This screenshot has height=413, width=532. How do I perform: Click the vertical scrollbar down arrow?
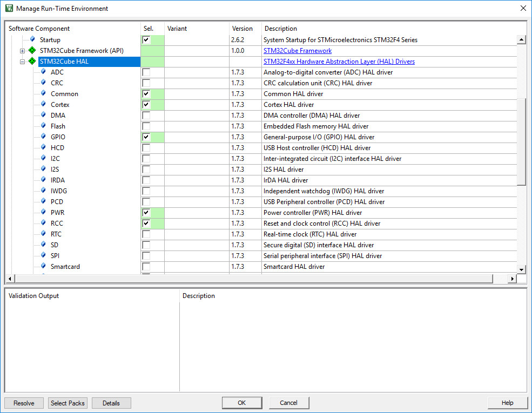522,269
